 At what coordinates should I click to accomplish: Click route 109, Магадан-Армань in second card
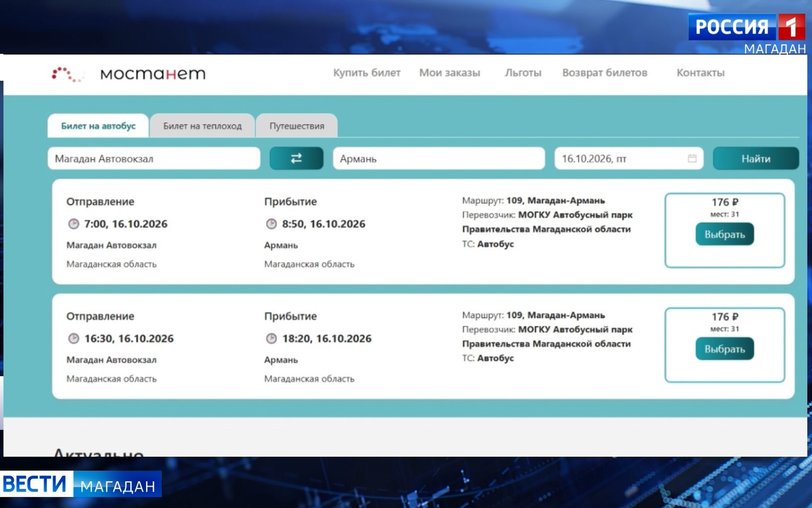point(556,315)
